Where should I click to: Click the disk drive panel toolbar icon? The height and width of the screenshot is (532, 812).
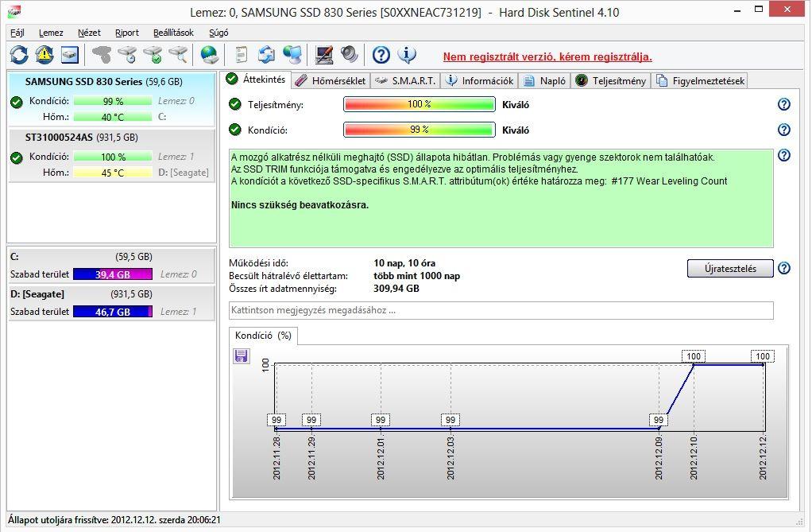(x=69, y=55)
